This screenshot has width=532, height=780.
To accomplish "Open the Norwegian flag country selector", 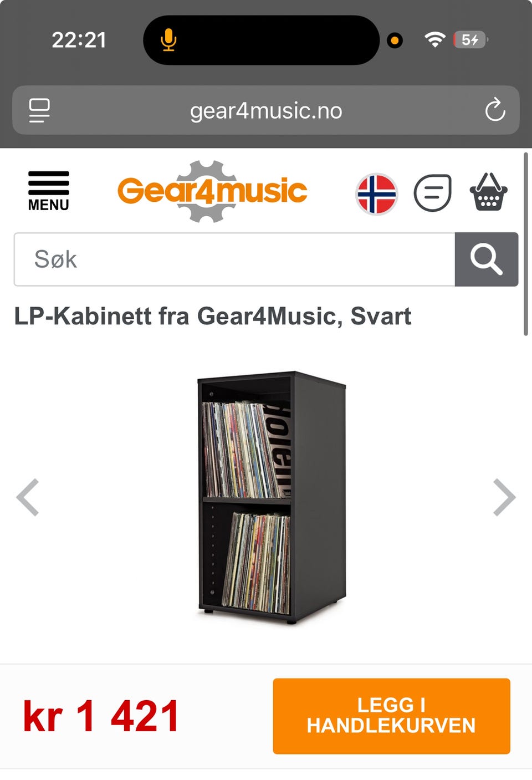I will 377,194.
